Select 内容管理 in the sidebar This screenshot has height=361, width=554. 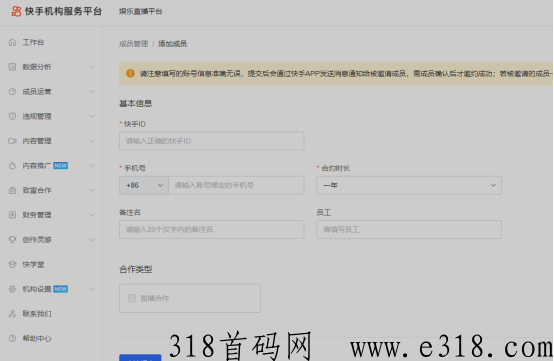coord(37,141)
